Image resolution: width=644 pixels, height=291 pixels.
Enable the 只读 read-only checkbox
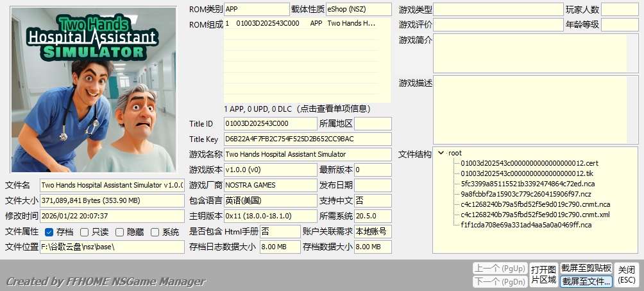pos(84,232)
